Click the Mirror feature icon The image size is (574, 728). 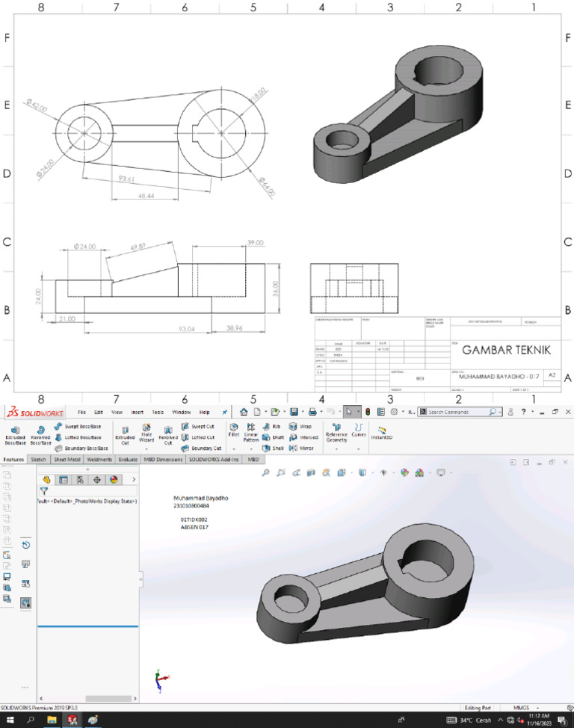click(x=301, y=448)
